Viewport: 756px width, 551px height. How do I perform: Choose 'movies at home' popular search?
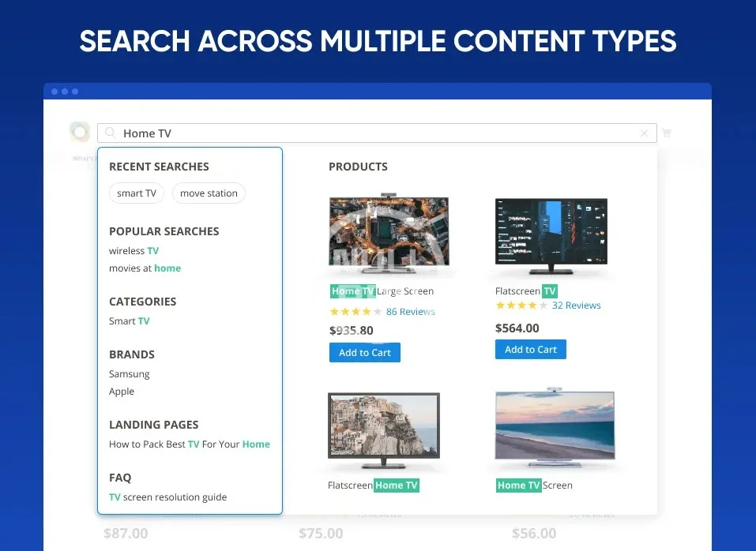pos(145,268)
